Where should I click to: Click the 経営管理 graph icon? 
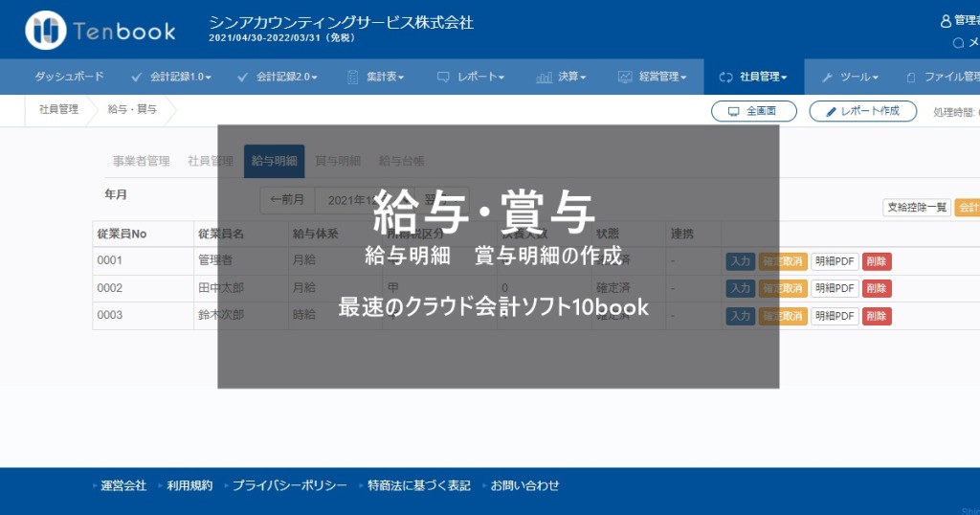coord(625,77)
